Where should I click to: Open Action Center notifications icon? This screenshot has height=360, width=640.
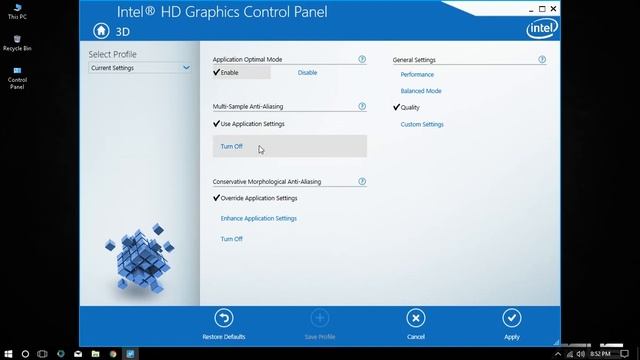624,354
